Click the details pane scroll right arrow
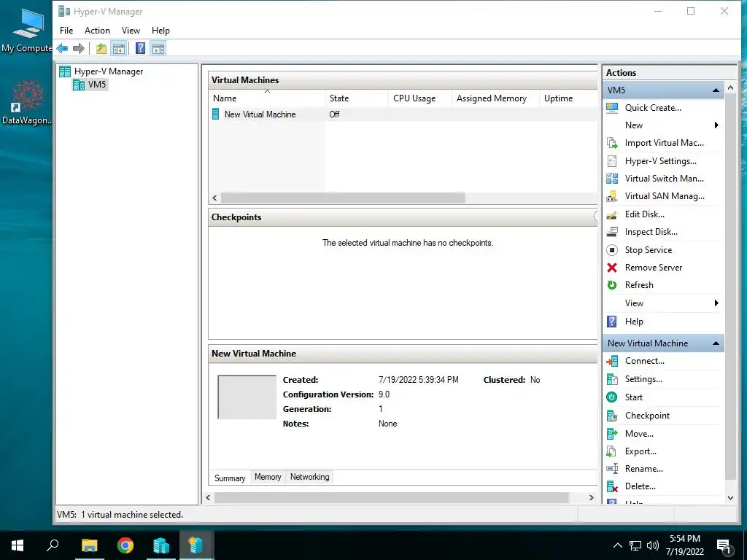 pos(591,497)
